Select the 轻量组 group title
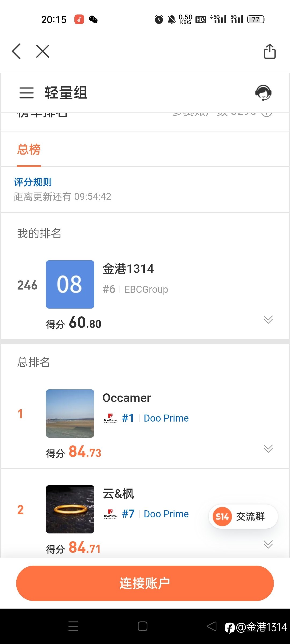290x644 pixels. pos(66,93)
